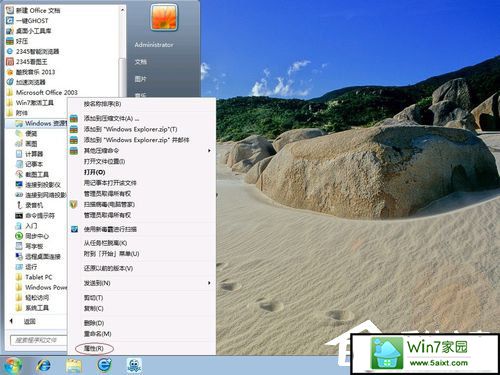Launch 画图 Paint program
The image size is (500, 375).
point(26,144)
